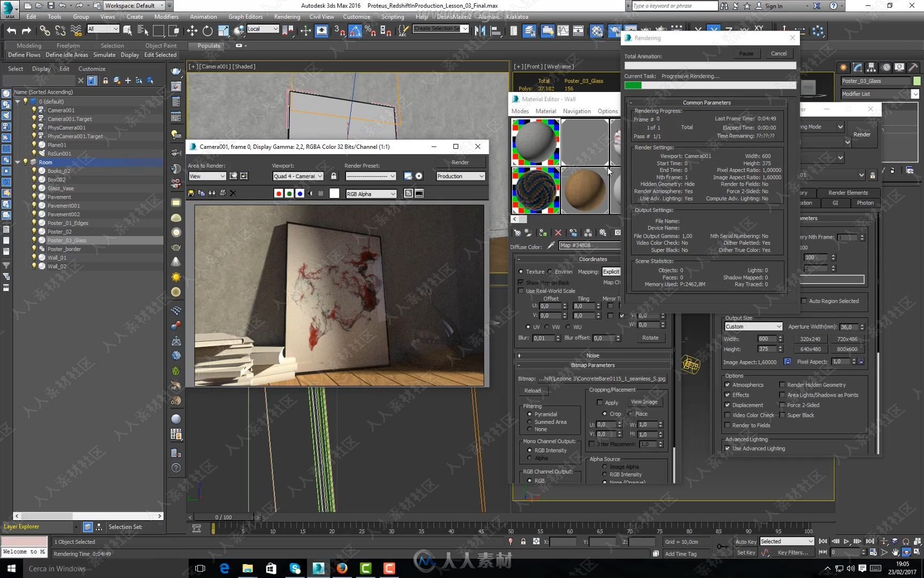Enable Force 2-Sided checkbox
The width and height of the screenshot is (924, 578).
coord(782,405)
